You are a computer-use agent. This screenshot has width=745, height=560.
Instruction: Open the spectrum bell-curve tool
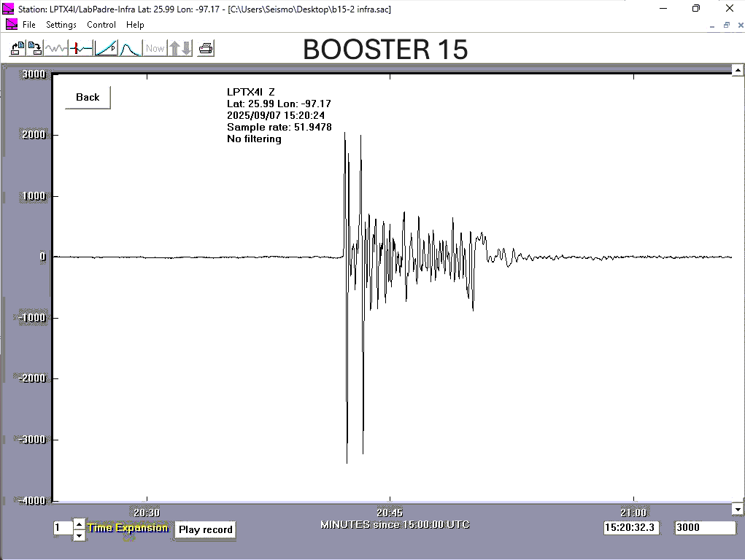(x=131, y=48)
